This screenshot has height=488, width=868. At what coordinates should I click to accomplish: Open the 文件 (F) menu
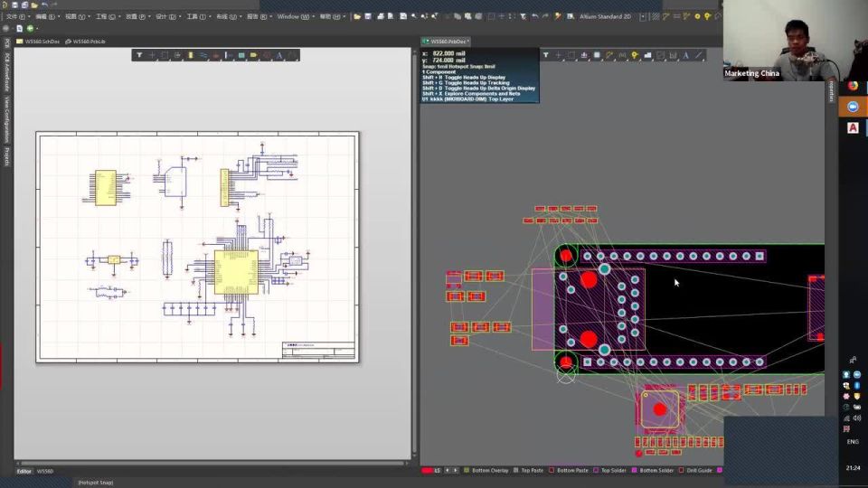click(16, 16)
